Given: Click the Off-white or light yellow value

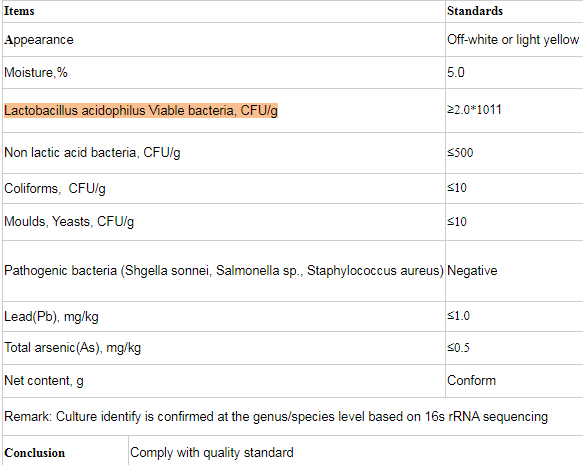Looking at the screenshot, I should (x=513, y=39).
